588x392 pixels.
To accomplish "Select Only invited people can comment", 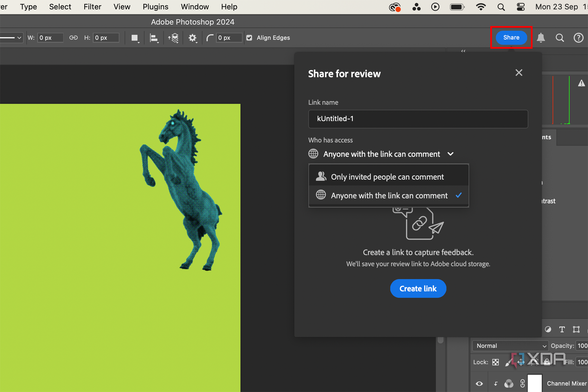I will click(x=387, y=176).
